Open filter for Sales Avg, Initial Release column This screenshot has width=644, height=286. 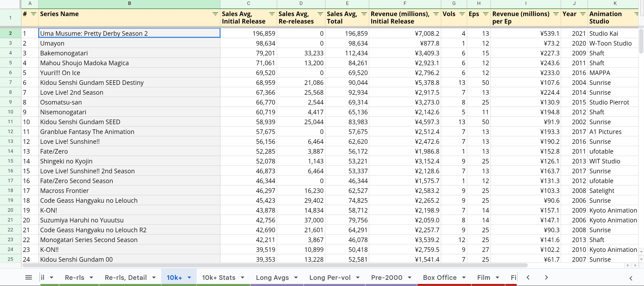[272, 14]
